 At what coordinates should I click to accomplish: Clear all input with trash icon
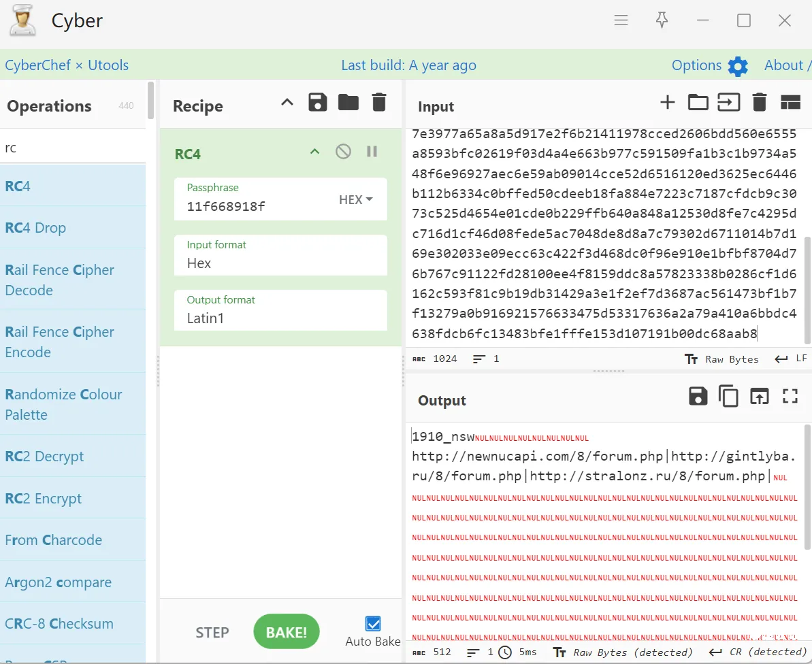(x=760, y=103)
